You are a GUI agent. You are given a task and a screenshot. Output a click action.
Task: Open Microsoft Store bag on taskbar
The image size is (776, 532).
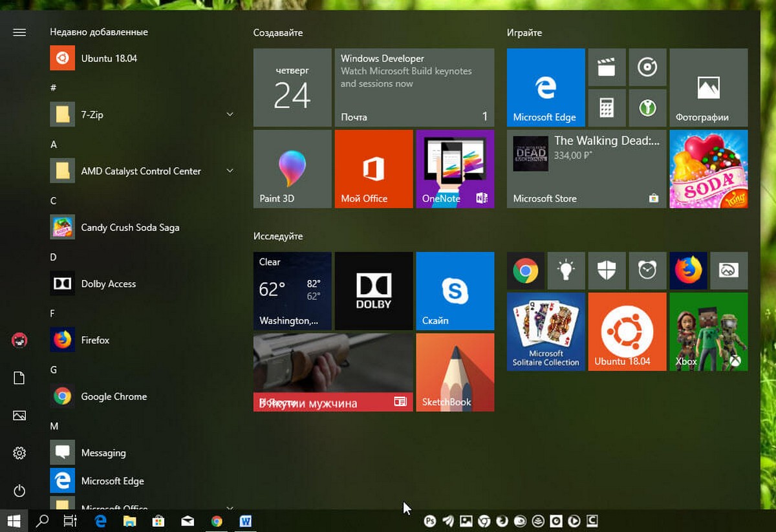(158, 520)
